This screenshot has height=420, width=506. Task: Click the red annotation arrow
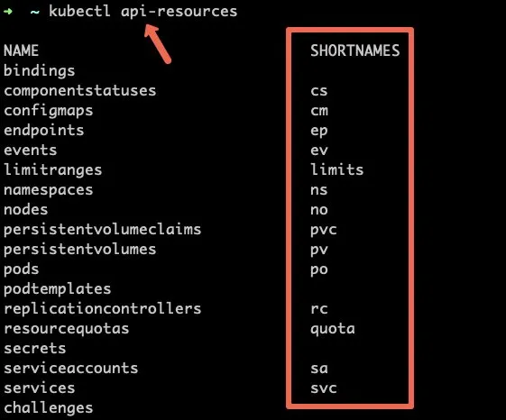(x=158, y=44)
